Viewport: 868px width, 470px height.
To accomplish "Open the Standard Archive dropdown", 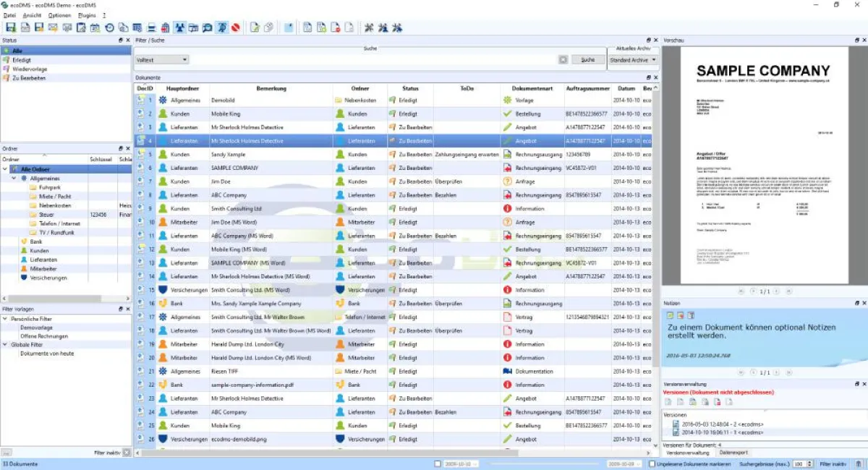I will [631, 61].
